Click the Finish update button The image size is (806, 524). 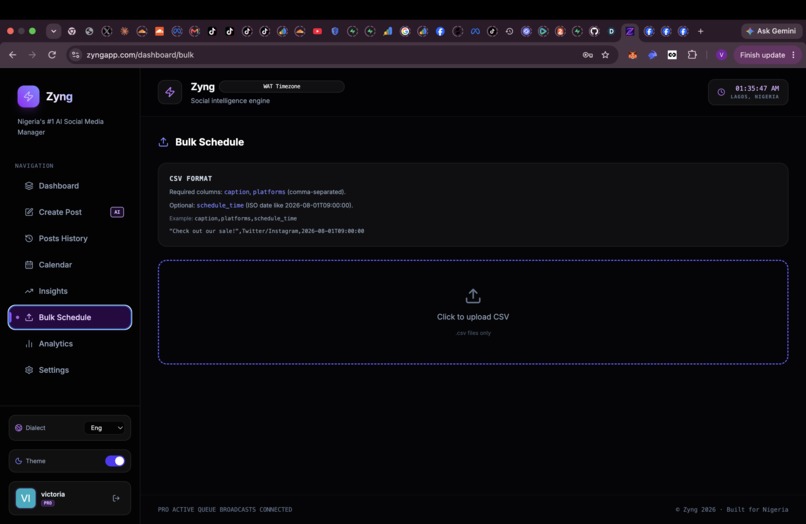pyautogui.click(x=762, y=55)
